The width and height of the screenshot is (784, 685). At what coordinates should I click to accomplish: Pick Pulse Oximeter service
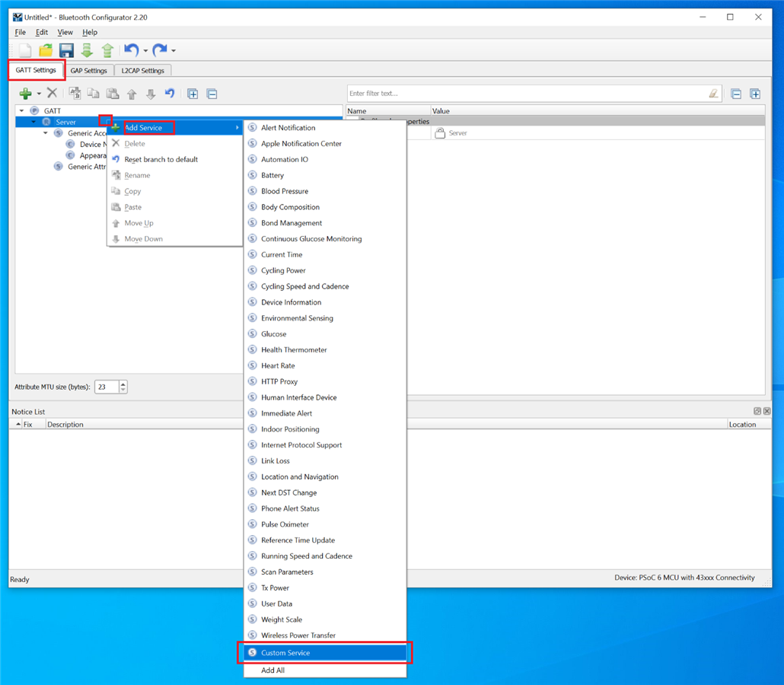(325, 524)
